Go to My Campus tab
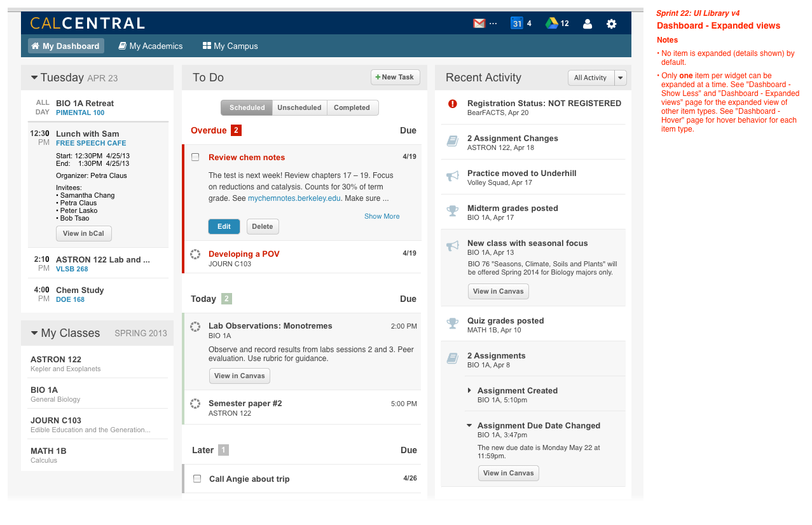This screenshot has width=812, height=525. (x=230, y=46)
